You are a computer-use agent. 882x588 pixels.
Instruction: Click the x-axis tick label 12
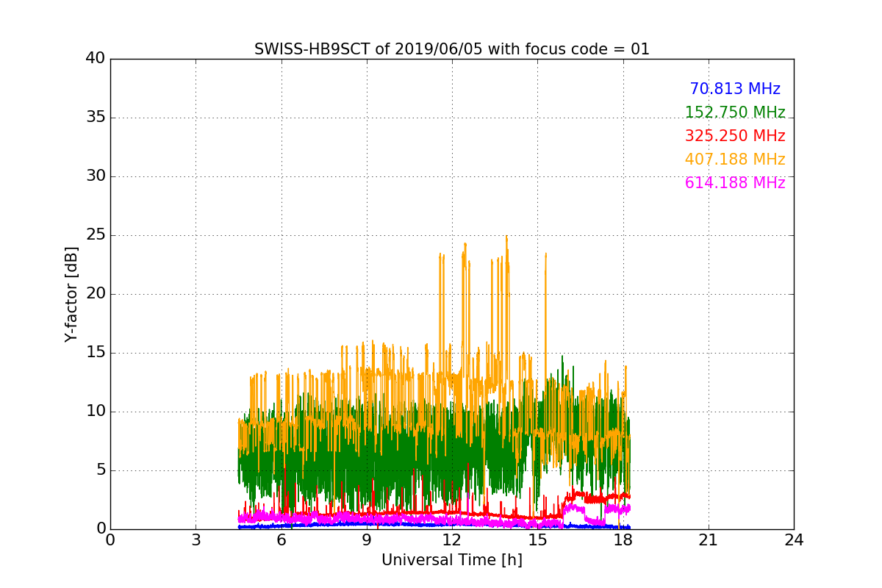click(452, 540)
